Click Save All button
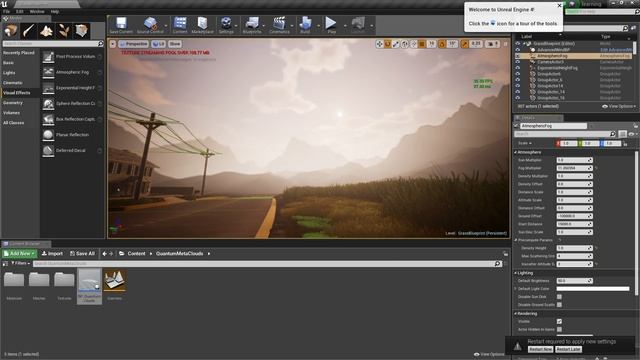 point(82,253)
